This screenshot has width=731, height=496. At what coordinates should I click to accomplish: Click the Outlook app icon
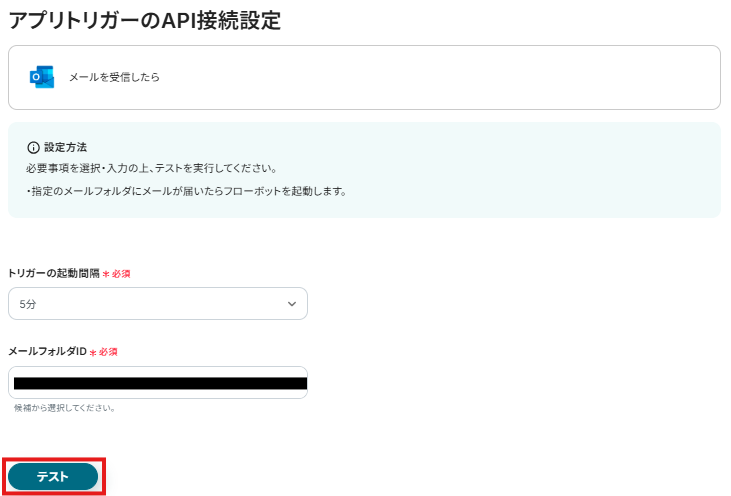point(41,77)
